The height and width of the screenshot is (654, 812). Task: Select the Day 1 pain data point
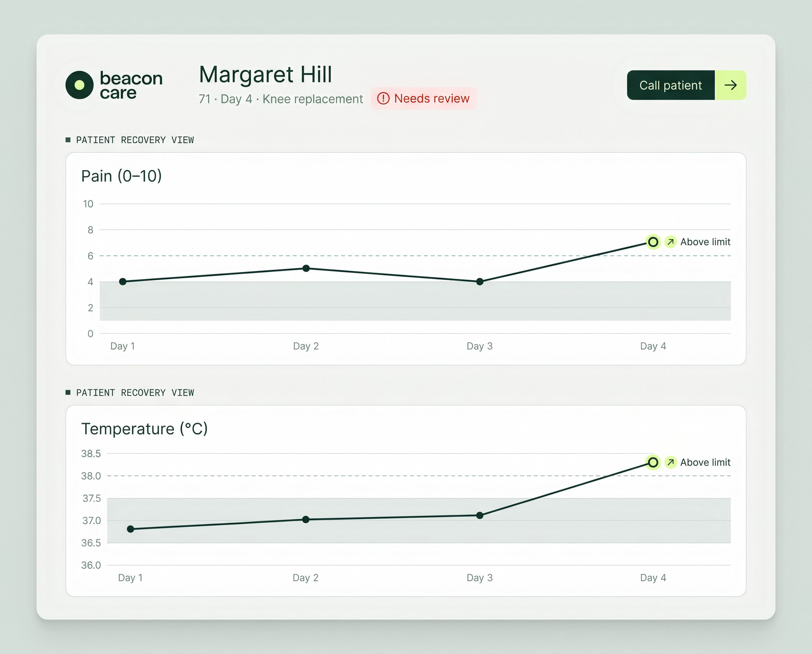tap(123, 281)
